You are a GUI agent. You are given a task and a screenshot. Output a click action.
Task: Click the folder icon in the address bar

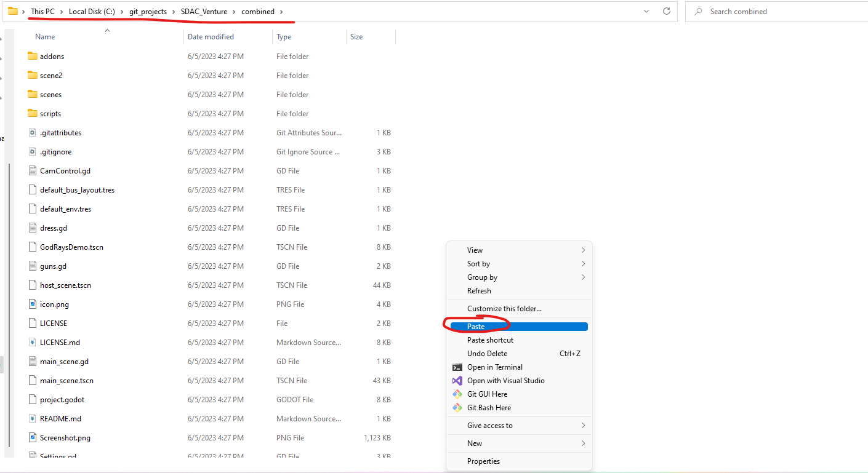click(x=12, y=11)
